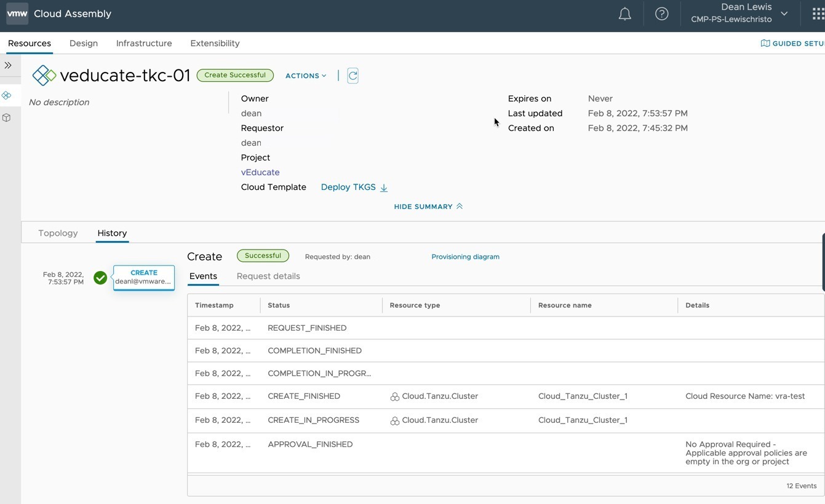Screen dimensions: 825x504
Task: Open the help question mark icon
Action: pyautogui.click(x=661, y=14)
